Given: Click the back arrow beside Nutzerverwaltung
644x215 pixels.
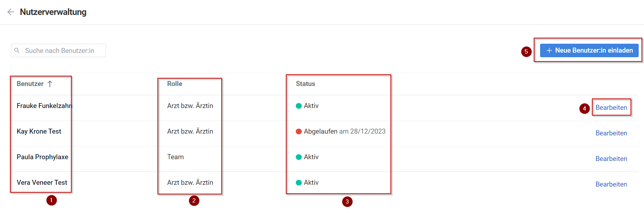Looking at the screenshot, I should coord(11,12).
